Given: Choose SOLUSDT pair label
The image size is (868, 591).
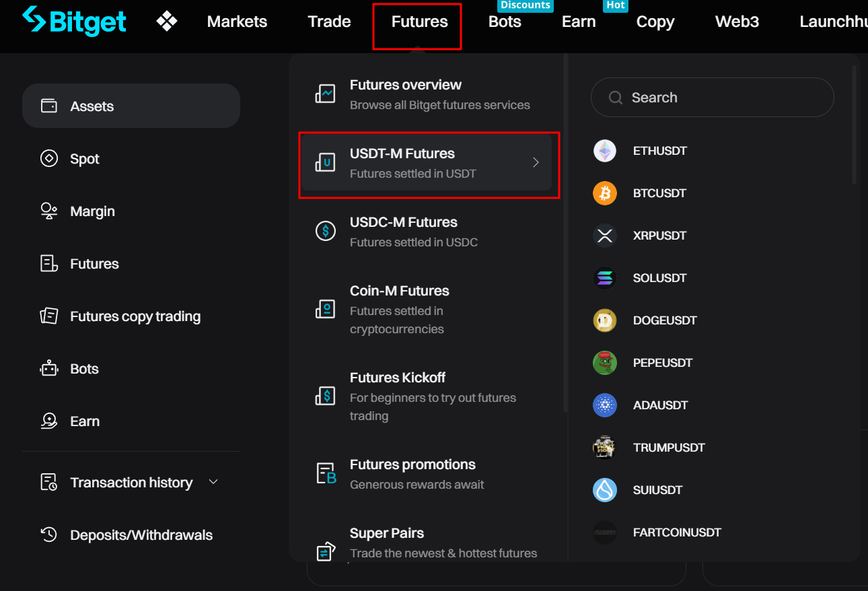Looking at the screenshot, I should pyautogui.click(x=659, y=278).
